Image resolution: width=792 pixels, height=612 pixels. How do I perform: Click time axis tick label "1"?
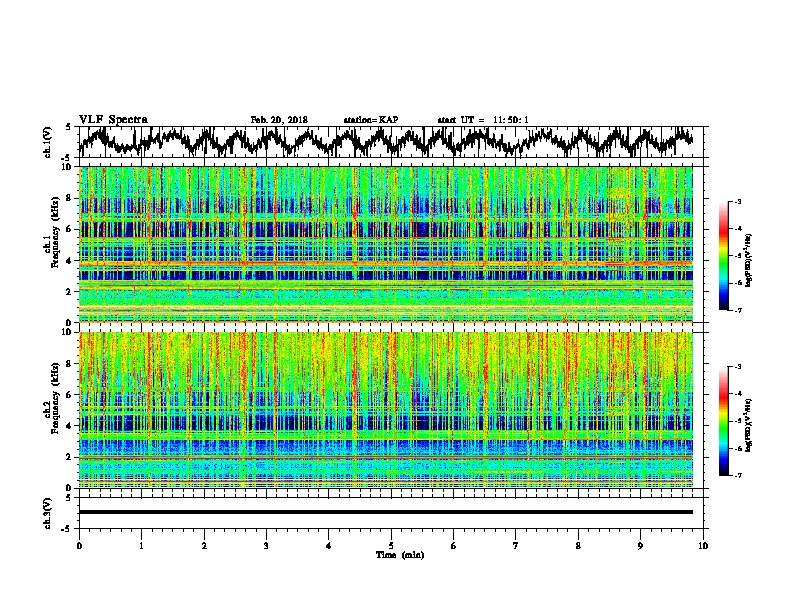coord(141,545)
